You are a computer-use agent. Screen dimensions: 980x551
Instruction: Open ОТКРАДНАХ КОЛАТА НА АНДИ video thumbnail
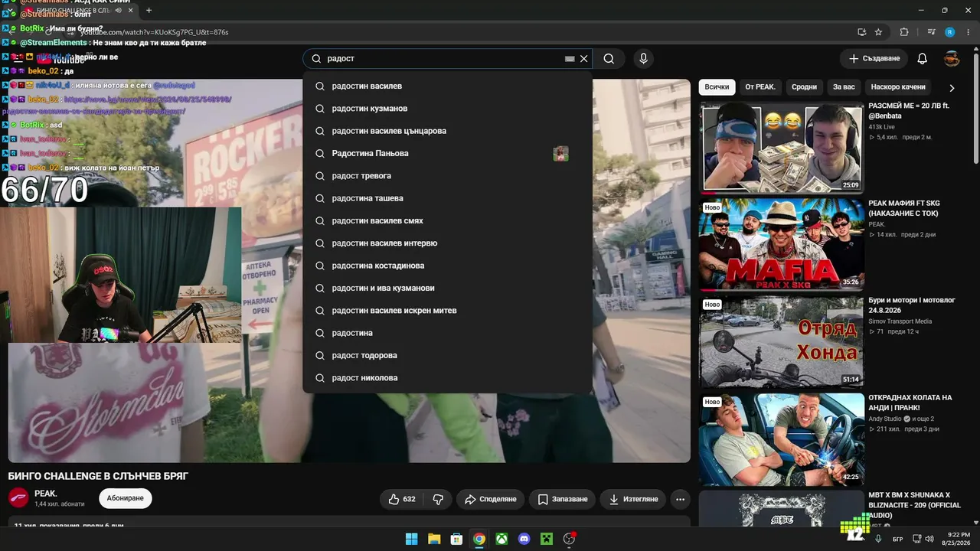pos(781,439)
